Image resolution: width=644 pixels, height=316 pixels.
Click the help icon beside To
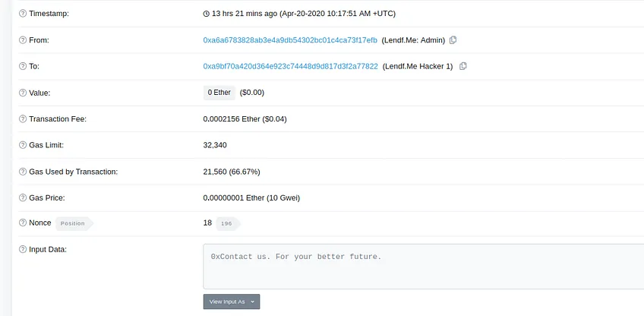23,66
